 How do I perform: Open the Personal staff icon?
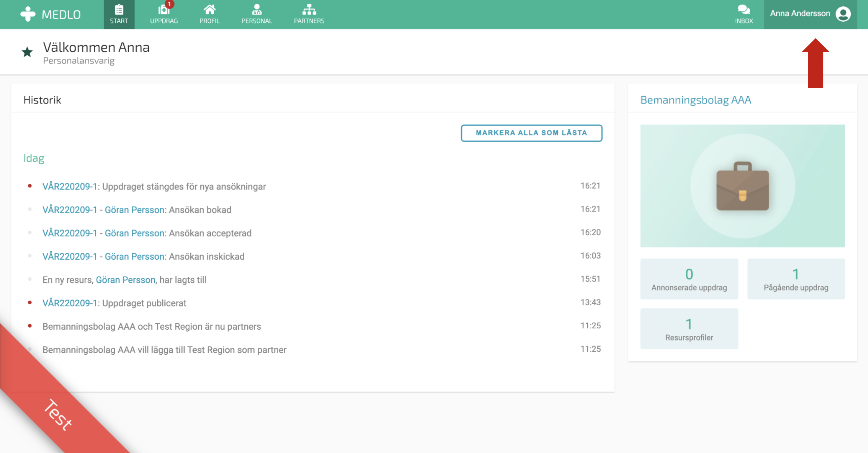click(257, 9)
